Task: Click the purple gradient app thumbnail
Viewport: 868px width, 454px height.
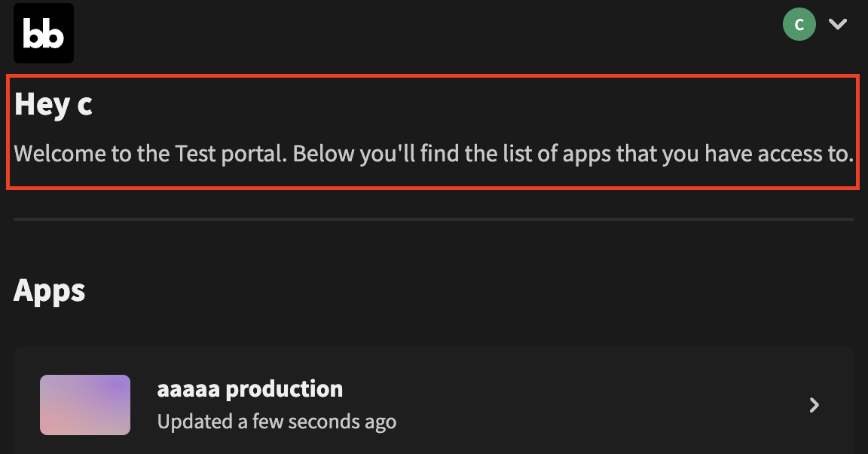Action: 84,405
